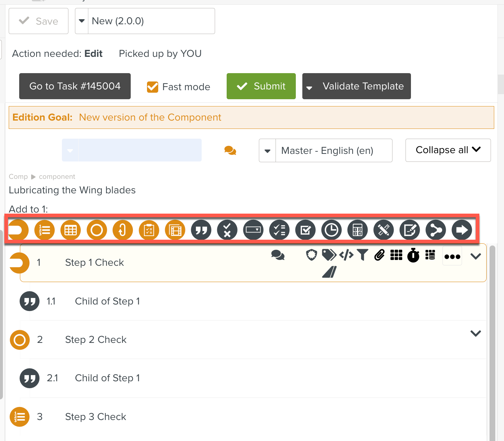Collapse Step 1 Check chevron
Image resolution: width=504 pixels, height=441 pixels.
coord(475,256)
